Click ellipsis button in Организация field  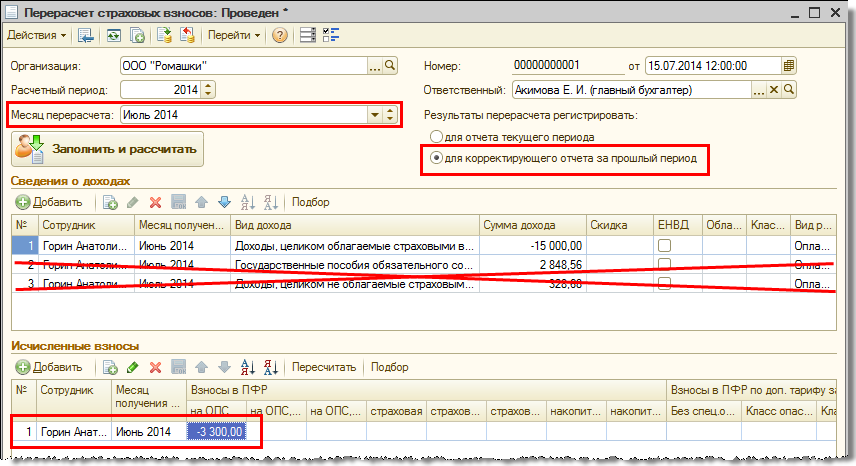click(375, 66)
